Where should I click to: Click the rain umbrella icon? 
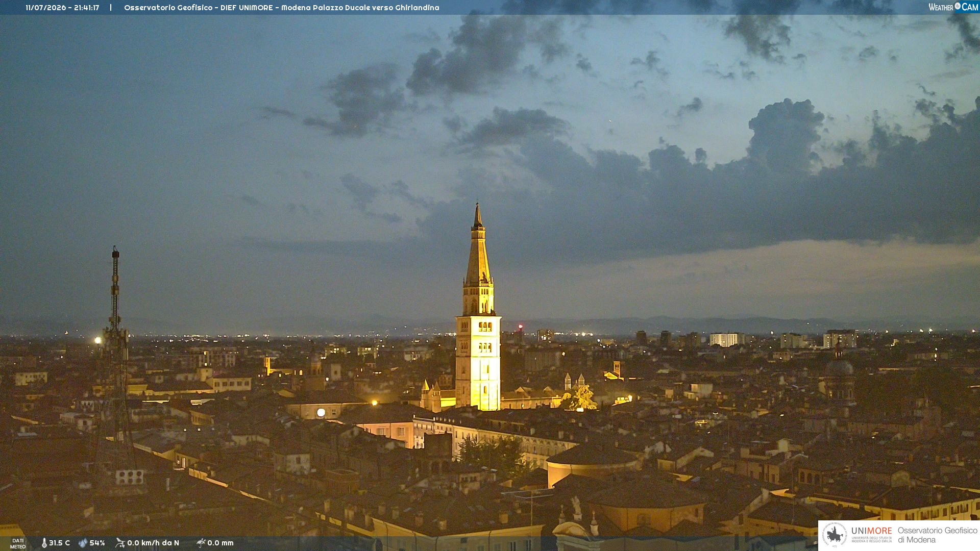coord(201,543)
